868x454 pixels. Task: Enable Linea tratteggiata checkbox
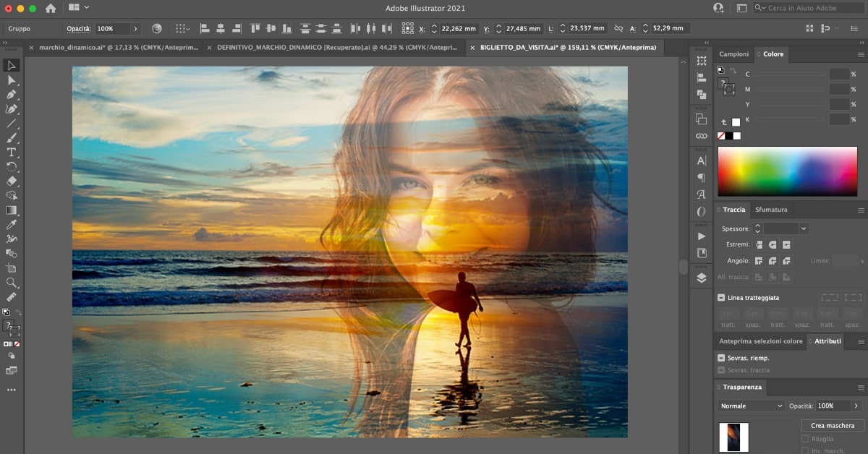click(721, 297)
